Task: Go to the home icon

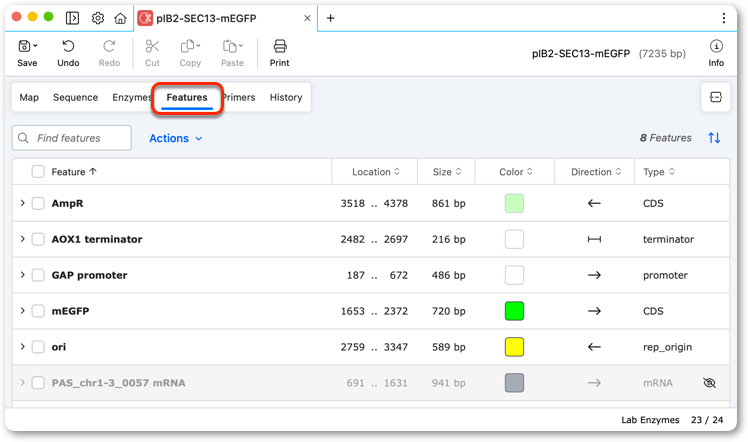Action: pyautogui.click(x=120, y=18)
